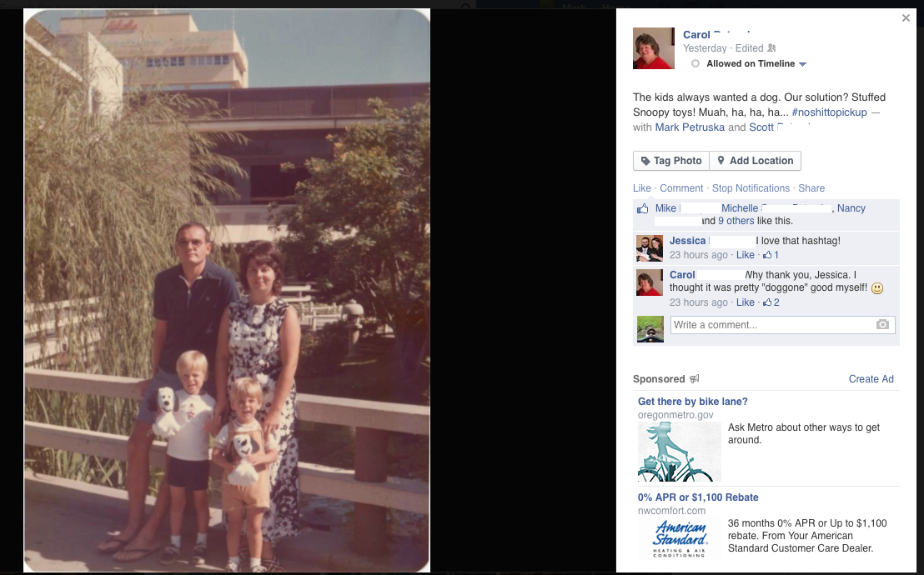Image resolution: width=924 pixels, height=575 pixels.
Task: Click the tag icon on Tag Photo
Action: [x=645, y=161]
